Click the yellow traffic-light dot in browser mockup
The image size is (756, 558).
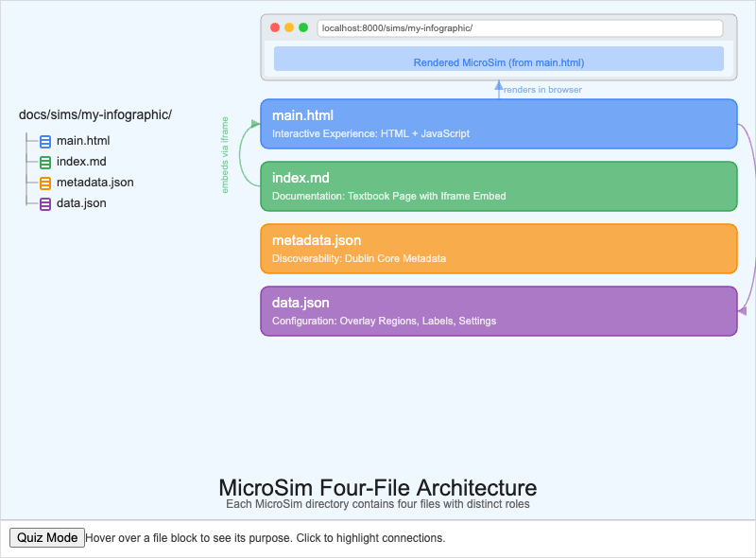click(x=288, y=27)
